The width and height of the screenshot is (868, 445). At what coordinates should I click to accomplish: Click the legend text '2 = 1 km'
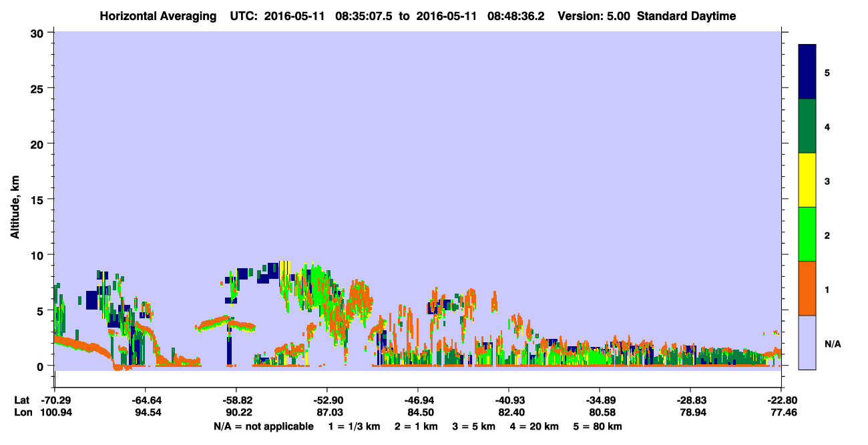click(x=417, y=426)
